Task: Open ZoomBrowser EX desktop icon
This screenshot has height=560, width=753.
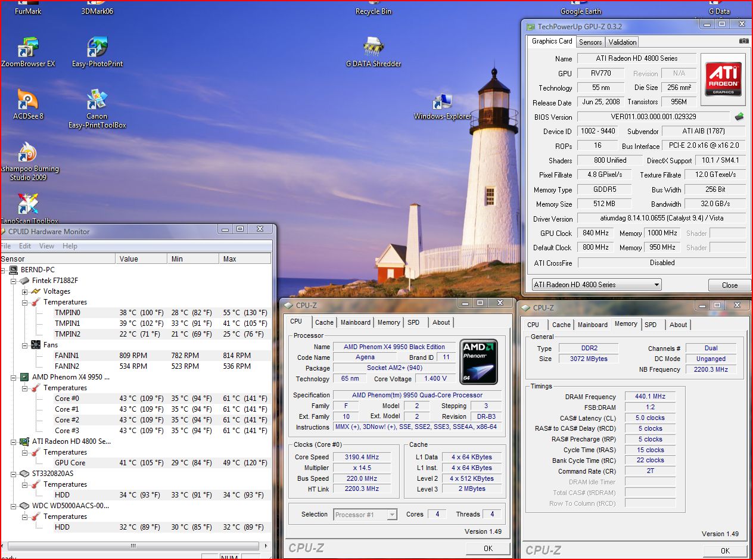Action: coord(27,48)
